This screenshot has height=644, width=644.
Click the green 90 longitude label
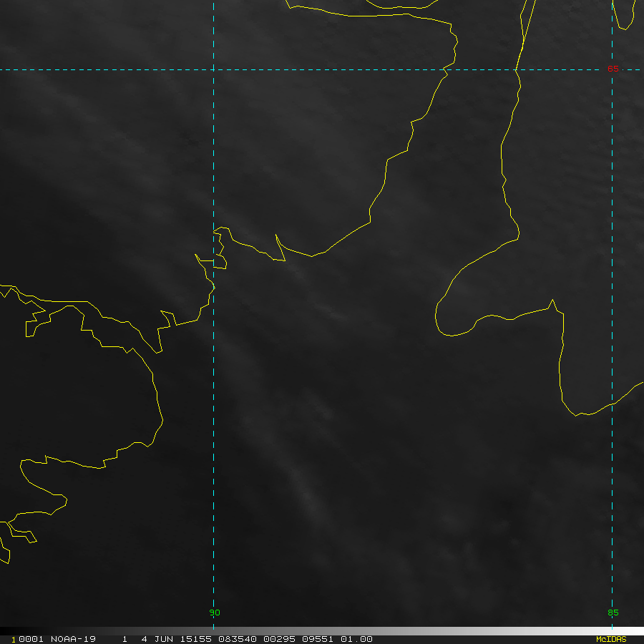[215, 613]
